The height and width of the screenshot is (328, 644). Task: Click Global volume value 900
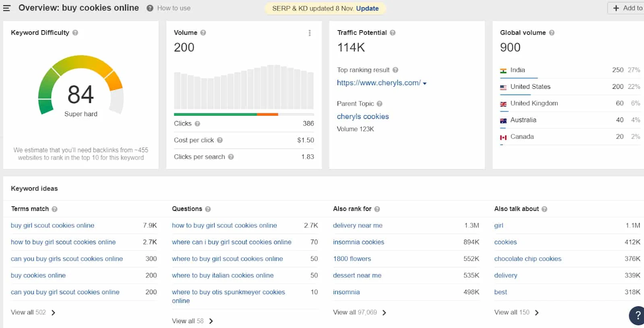[x=510, y=47]
